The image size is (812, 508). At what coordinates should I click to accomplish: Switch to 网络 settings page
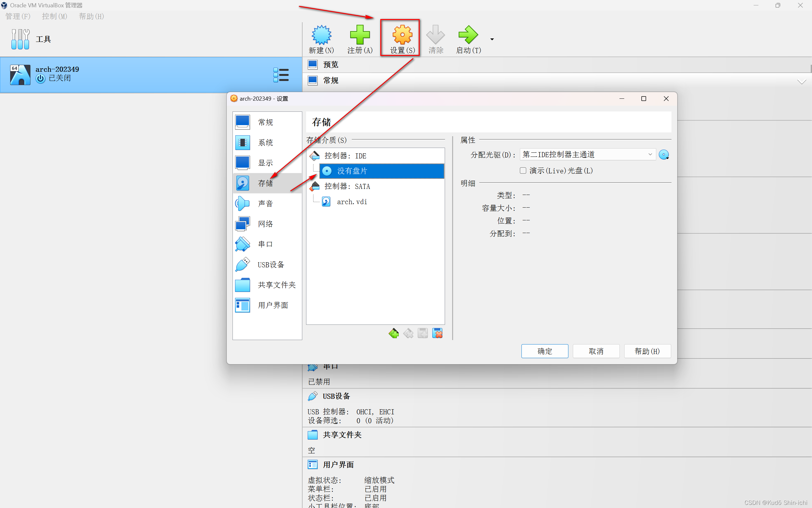(x=267, y=224)
